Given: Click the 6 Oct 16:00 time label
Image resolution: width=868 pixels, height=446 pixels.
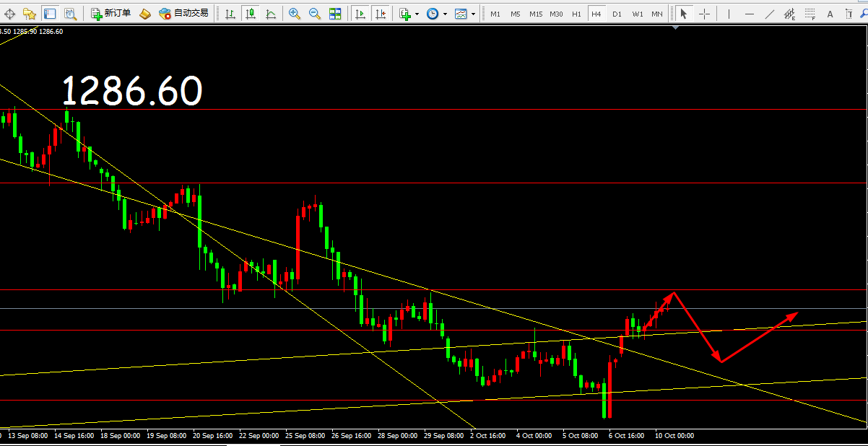Looking at the screenshot, I should tap(627, 436).
